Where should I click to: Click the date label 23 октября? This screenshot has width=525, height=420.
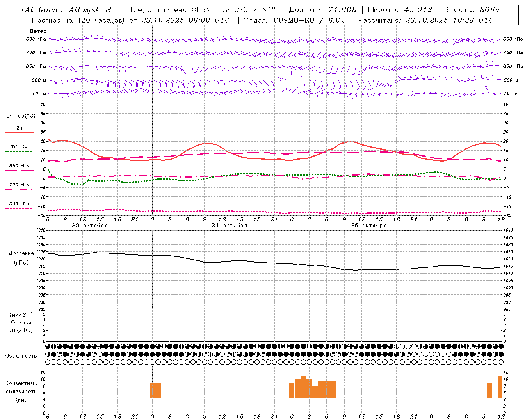pos(90,226)
